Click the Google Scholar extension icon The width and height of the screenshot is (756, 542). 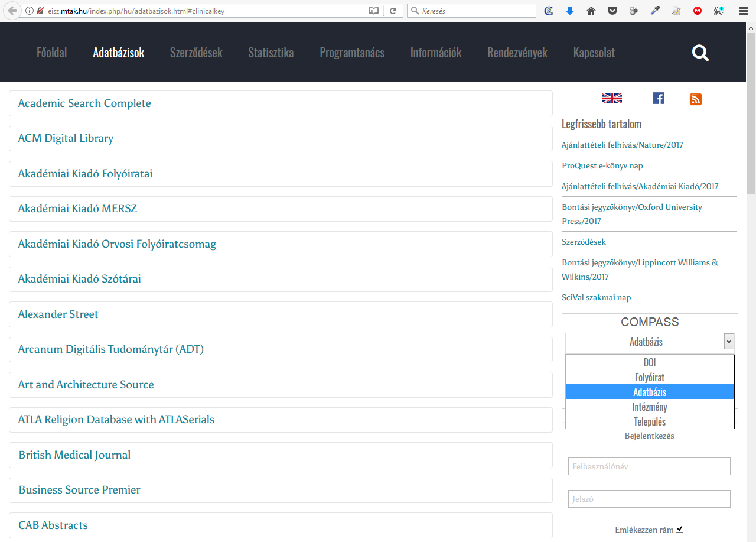click(x=549, y=11)
